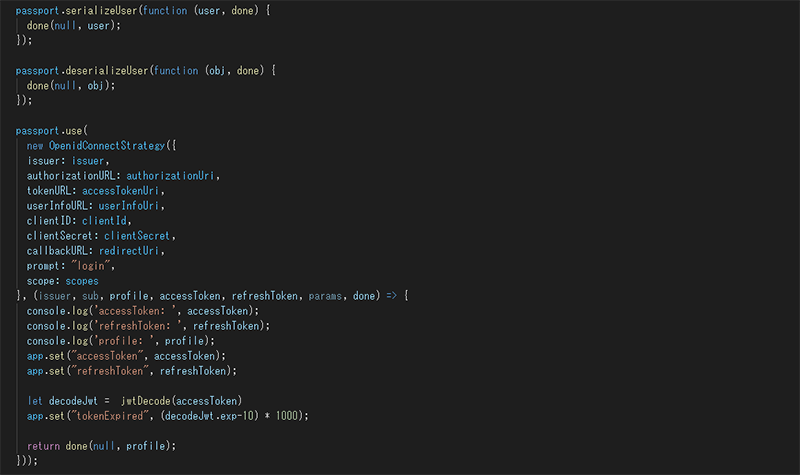Click the authorizationUri variable value
Viewport: 800px width, 475px height.
tap(170, 176)
